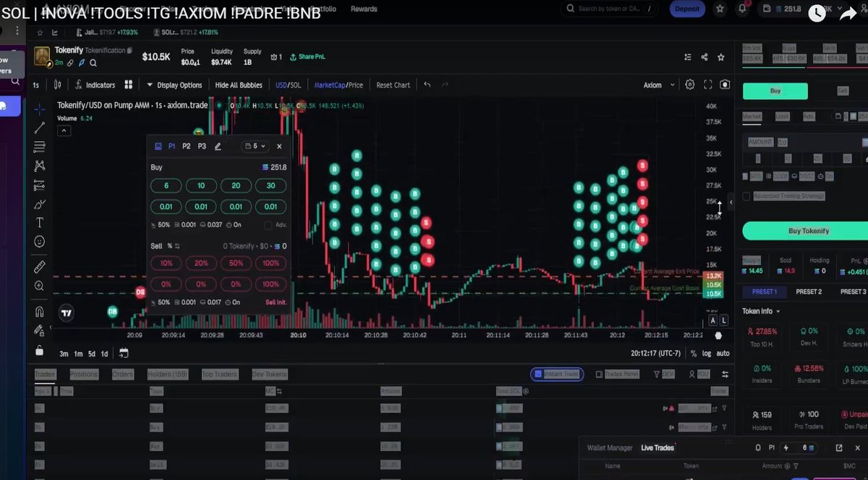
Task: Select the 5d range button
Action: [x=91, y=353]
